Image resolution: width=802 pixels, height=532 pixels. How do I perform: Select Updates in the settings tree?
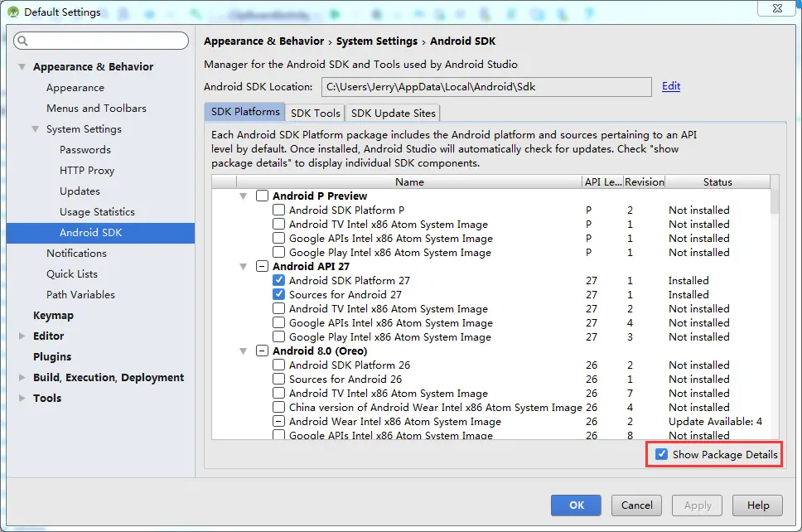(80, 191)
